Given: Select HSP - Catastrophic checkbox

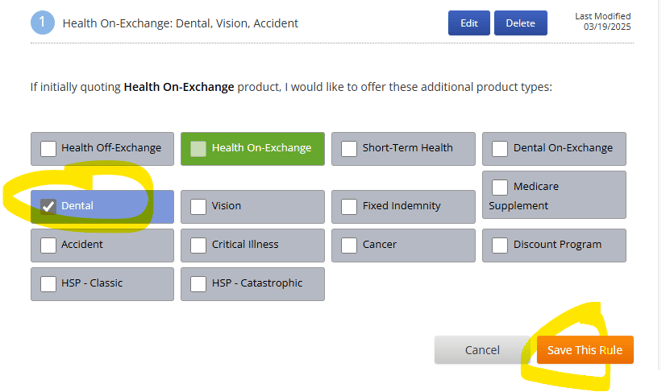Looking at the screenshot, I should click(198, 284).
